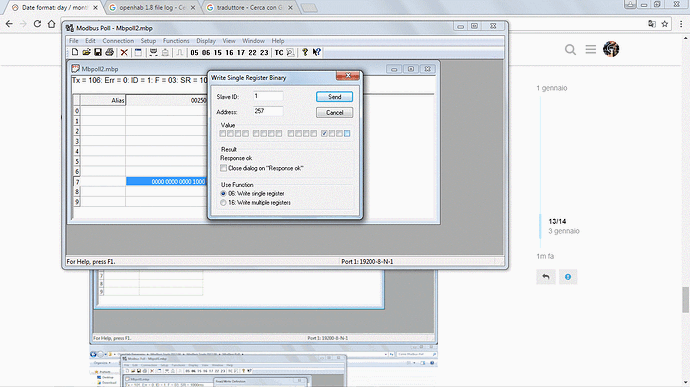The image size is (690, 387).
Task: Open the Edit menu
Action: [x=90, y=41]
